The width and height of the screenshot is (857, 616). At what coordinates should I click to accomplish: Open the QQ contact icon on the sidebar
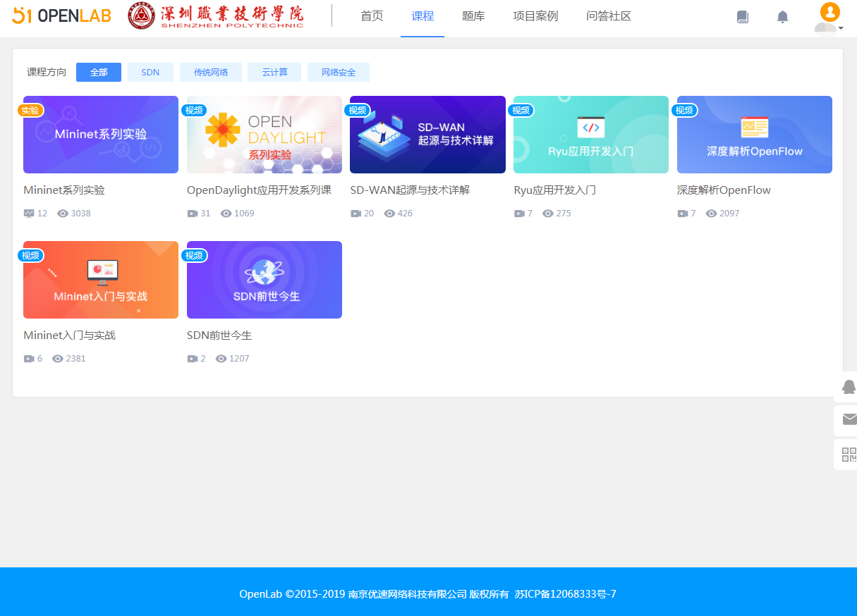pos(849,386)
